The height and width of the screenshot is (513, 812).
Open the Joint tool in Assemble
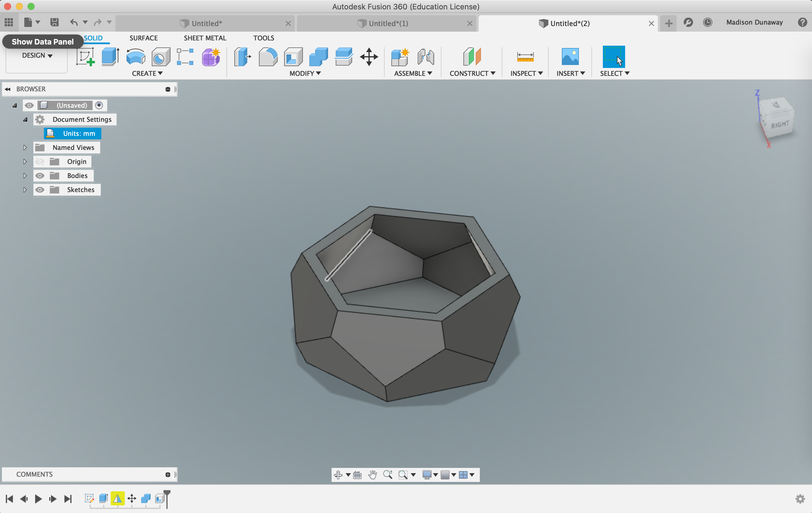[x=426, y=57]
